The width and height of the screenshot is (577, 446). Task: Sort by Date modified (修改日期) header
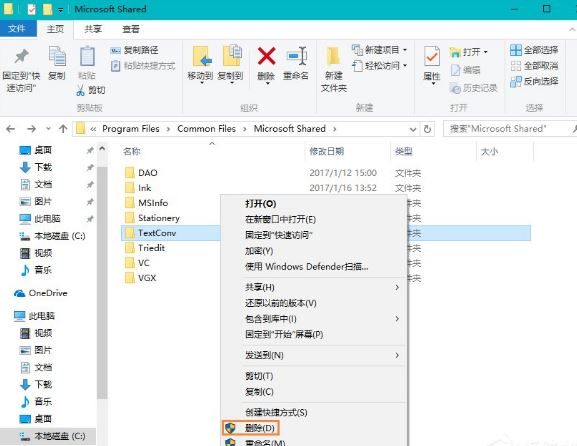point(326,151)
